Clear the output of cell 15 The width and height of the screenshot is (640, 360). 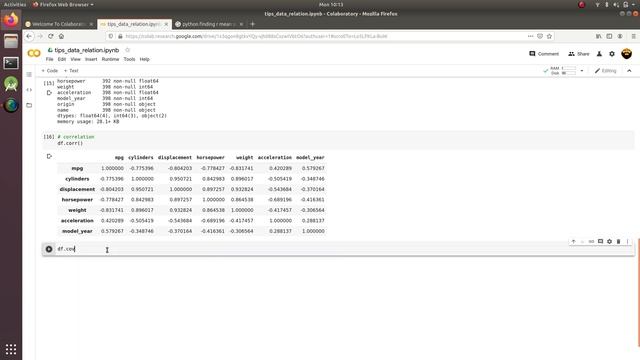coord(49,93)
